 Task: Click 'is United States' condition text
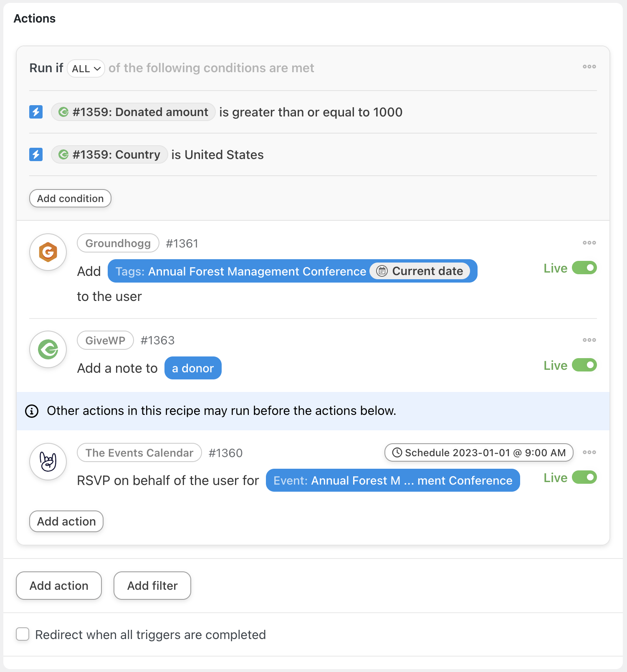tap(217, 155)
